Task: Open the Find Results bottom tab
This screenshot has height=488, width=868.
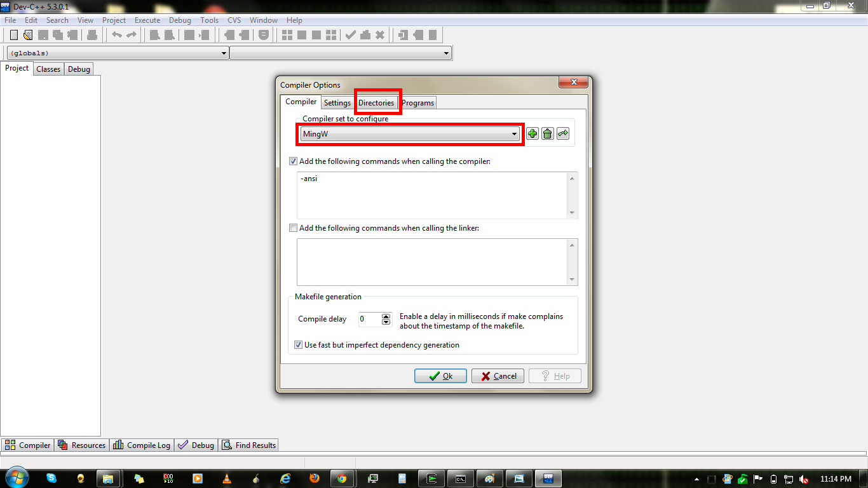Action: (248, 445)
